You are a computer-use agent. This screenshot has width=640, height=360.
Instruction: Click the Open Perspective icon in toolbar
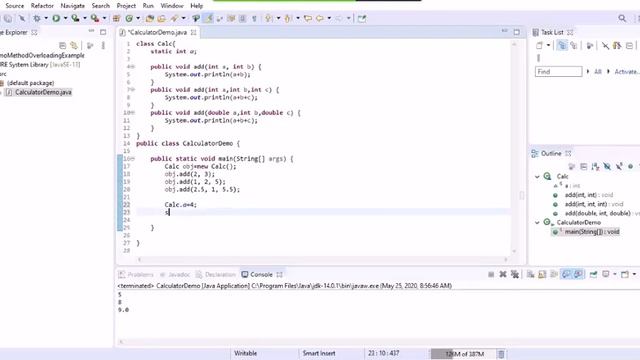click(x=362, y=18)
